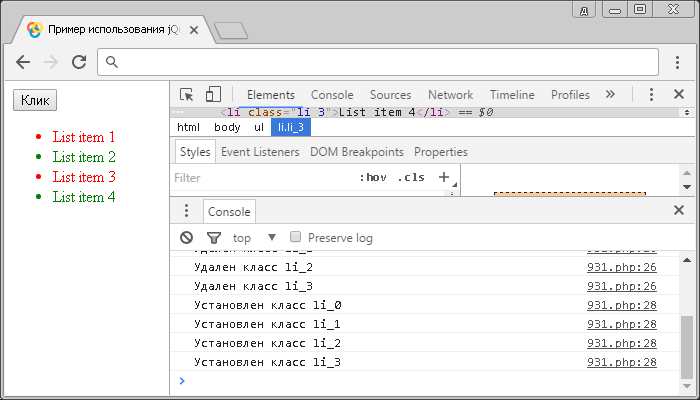Switch to the Network tab
Screen dimensions: 700x400
click(x=450, y=95)
